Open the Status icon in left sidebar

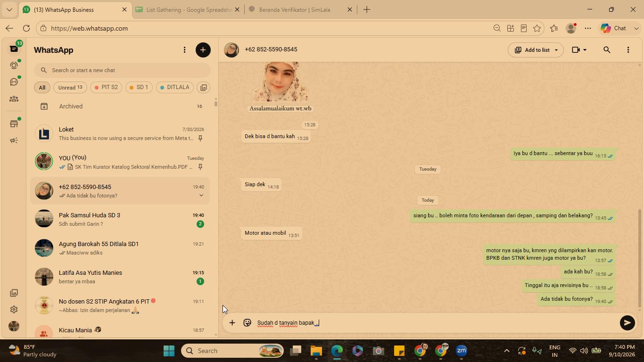pos(14,65)
